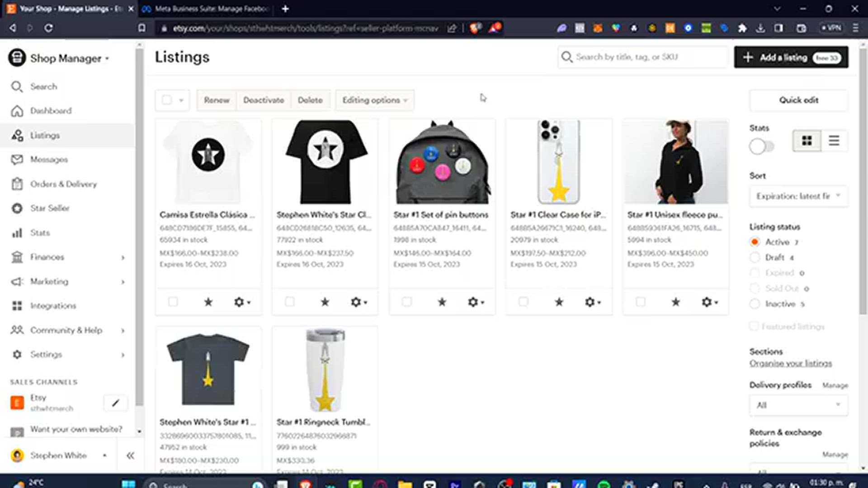Click the browser address bar URL

click(x=305, y=28)
